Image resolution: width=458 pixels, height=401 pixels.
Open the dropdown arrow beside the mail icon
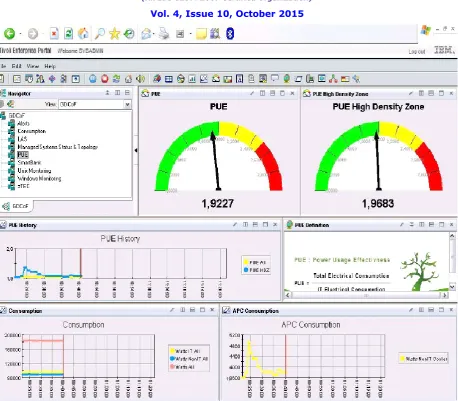pyautogui.click(x=154, y=34)
